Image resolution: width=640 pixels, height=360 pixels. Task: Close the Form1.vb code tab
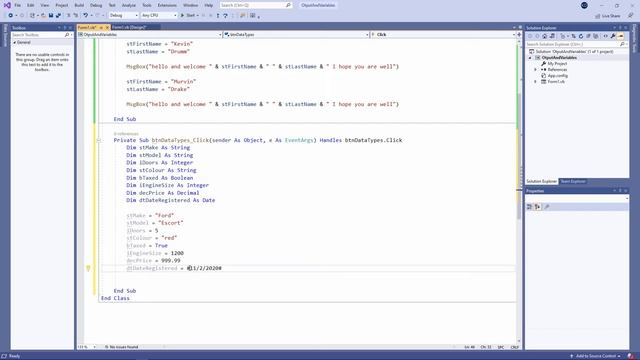tap(107, 27)
